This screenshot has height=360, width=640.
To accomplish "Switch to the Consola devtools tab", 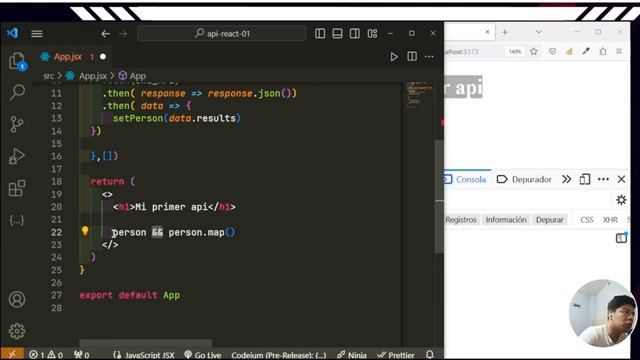I will pyautogui.click(x=465, y=179).
